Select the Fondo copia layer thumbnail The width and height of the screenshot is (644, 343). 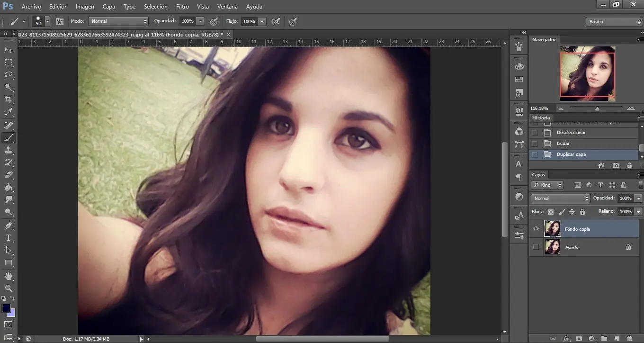pyautogui.click(x=553, y=228)
